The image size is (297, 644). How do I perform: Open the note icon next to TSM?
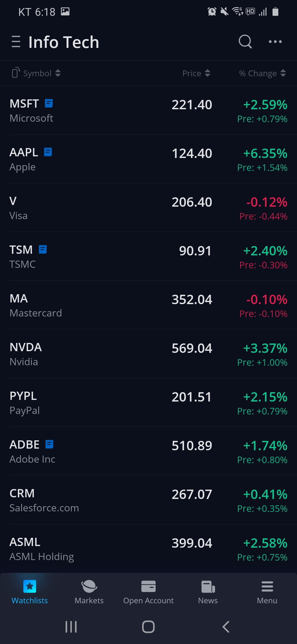[x=43, y=249]
